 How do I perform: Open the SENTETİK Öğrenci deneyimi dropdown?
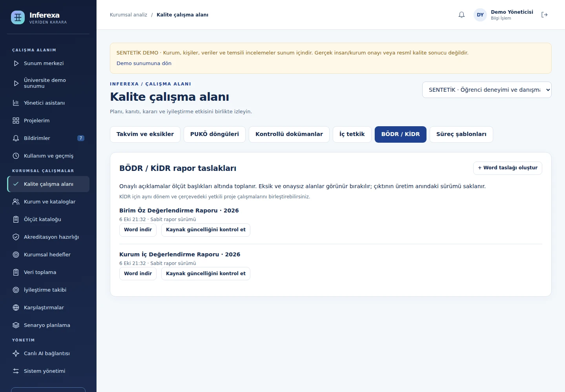(x=487, y=90)
